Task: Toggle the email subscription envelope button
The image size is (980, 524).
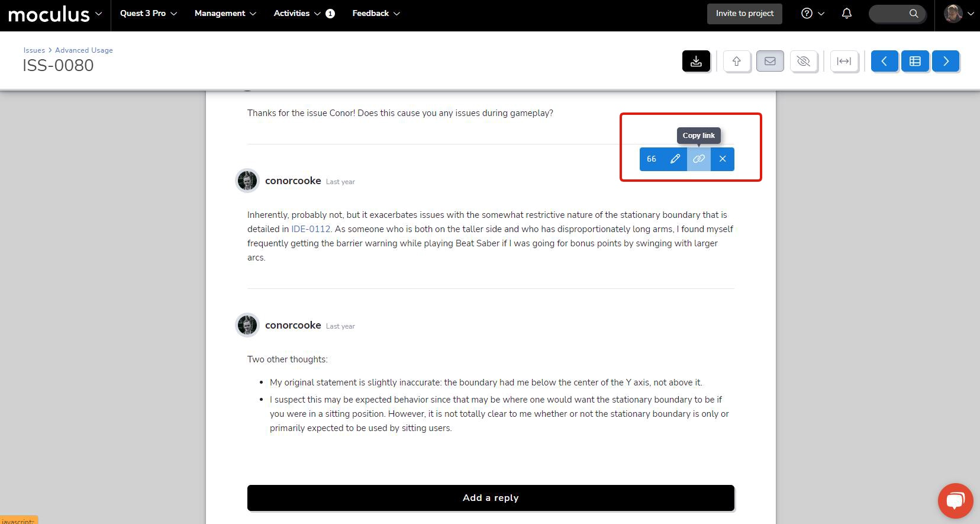Action: coord(770,61)
